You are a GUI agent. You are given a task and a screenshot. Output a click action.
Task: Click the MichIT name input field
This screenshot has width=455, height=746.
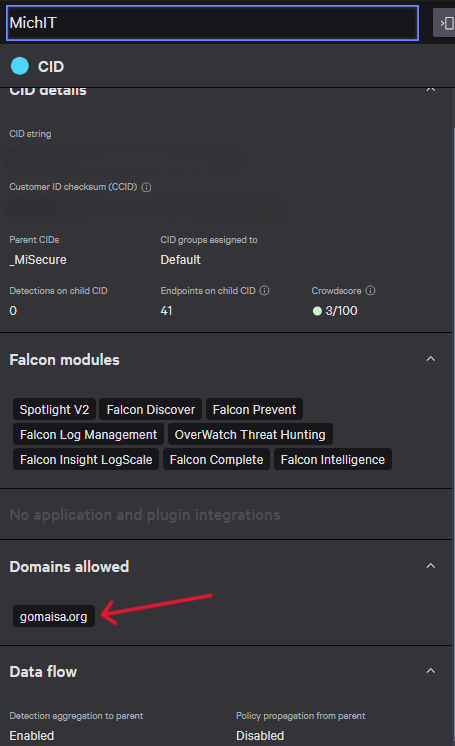pos(212,23)
